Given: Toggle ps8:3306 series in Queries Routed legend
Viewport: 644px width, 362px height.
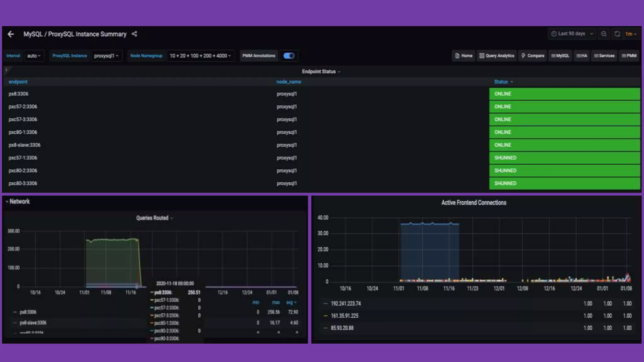Looking at the screenshot, I should point(28,312).
